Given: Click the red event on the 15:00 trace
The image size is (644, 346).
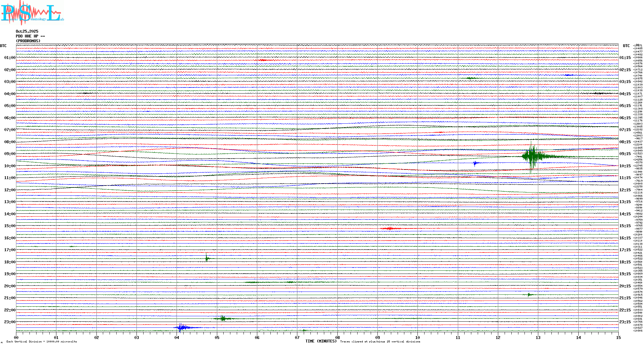Looking at the screenshot, I should pos(390,228).
